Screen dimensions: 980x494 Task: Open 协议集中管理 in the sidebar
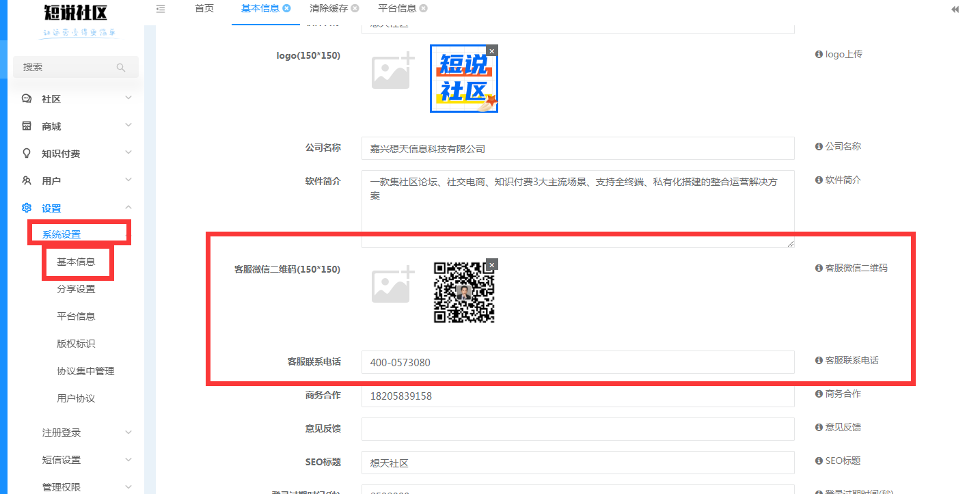point(85,371)
